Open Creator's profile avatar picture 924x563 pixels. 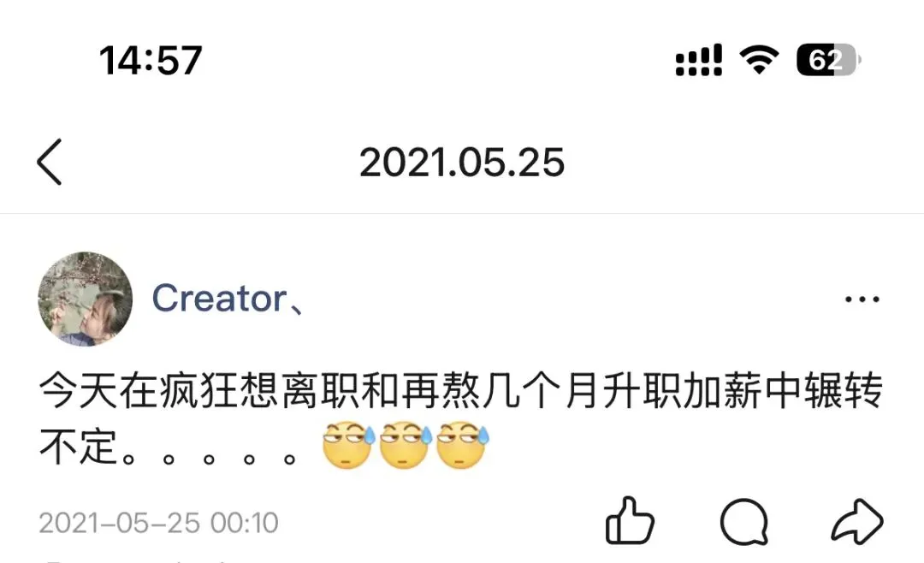click(x=85, y=299)
